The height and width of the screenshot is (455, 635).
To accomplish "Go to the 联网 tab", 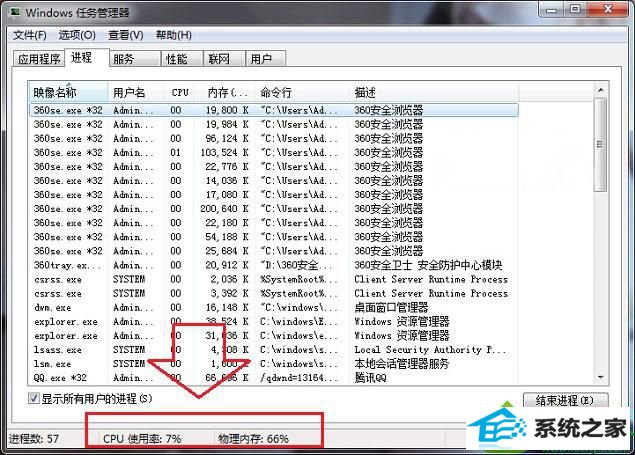I will coord(224,59).
